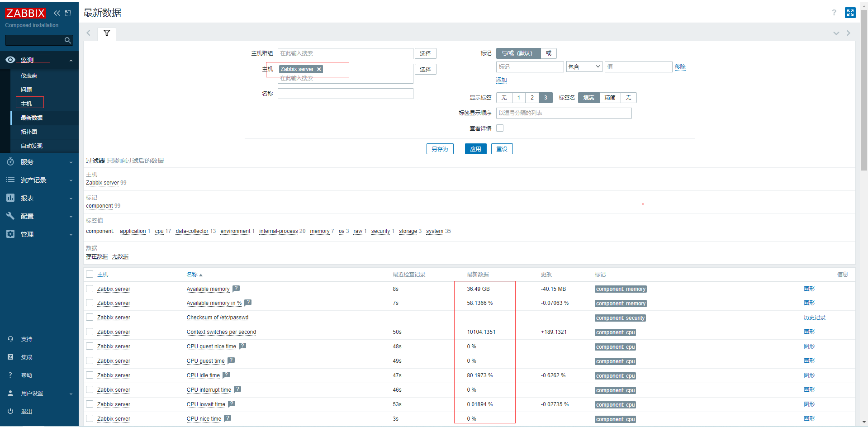Click the 添加 tag link
This screenshot has height=427, width=868.
(501, 80)
